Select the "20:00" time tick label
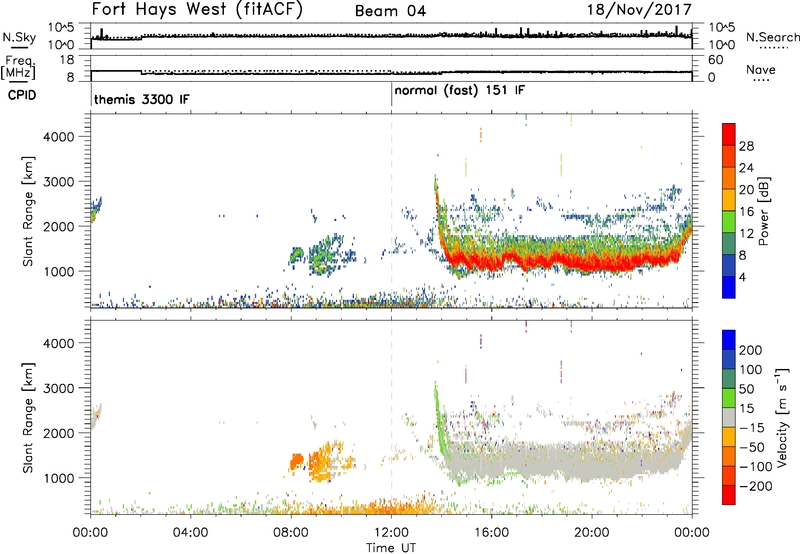The width and height of the screenshot is (800, 554). (x=591, y=533)
